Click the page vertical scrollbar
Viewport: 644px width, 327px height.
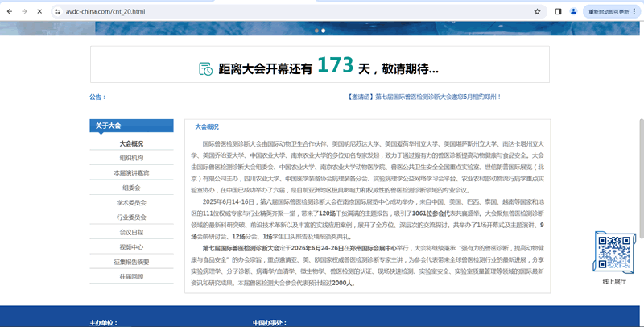[x=640, y=161]
